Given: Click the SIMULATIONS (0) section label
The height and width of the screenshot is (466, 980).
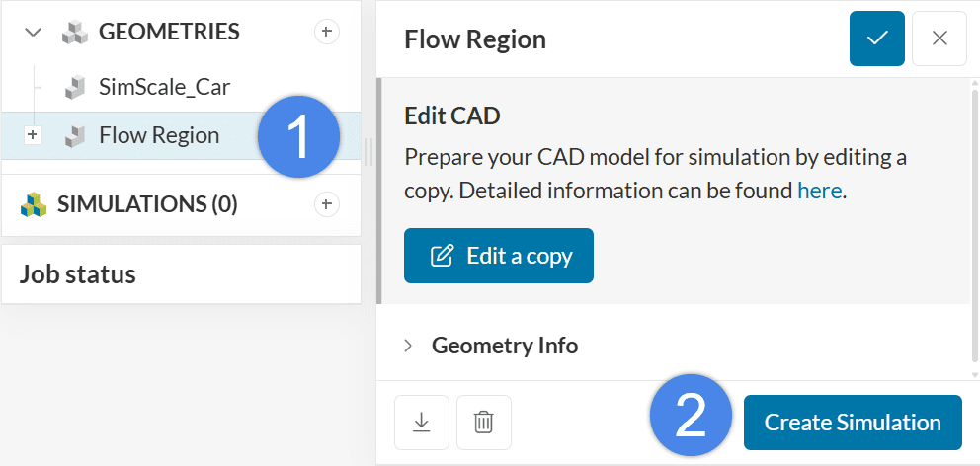Looking at the screenshot, I should pos(147,204).
